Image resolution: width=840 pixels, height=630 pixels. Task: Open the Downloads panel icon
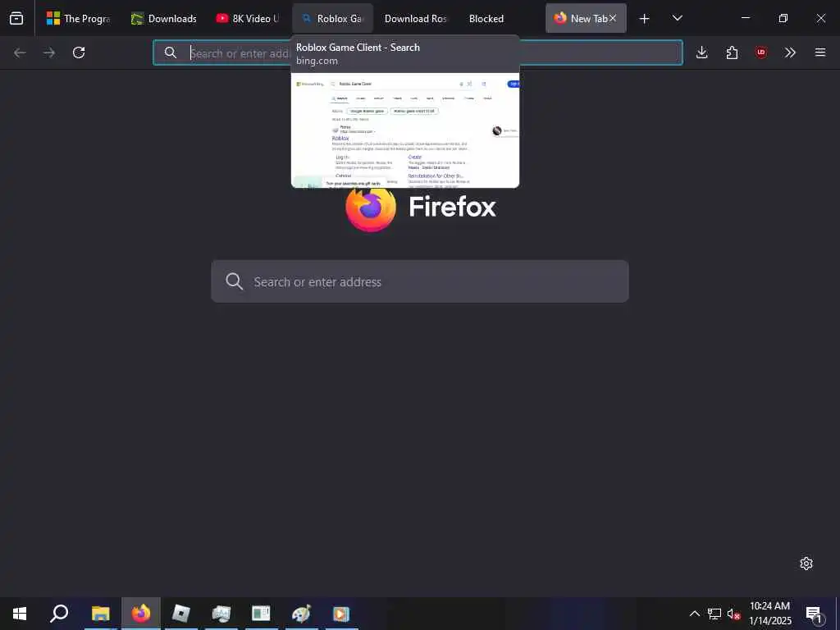702,52
